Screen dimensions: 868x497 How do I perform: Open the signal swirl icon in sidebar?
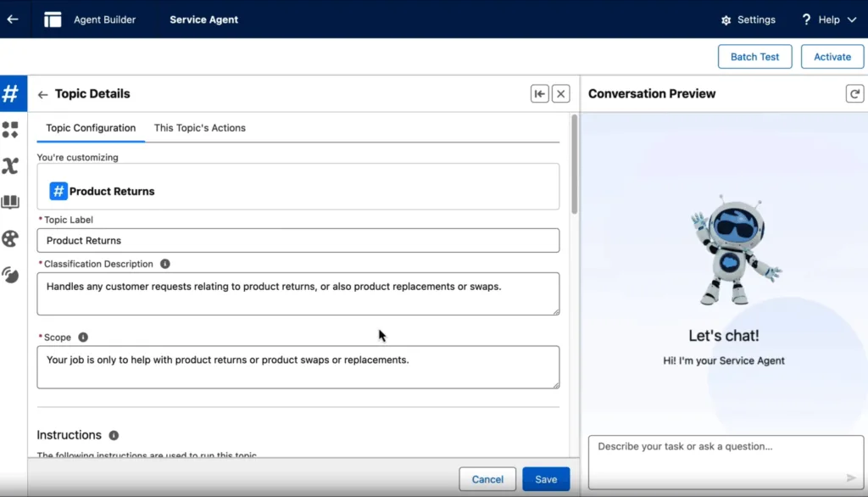pos(10,275)
